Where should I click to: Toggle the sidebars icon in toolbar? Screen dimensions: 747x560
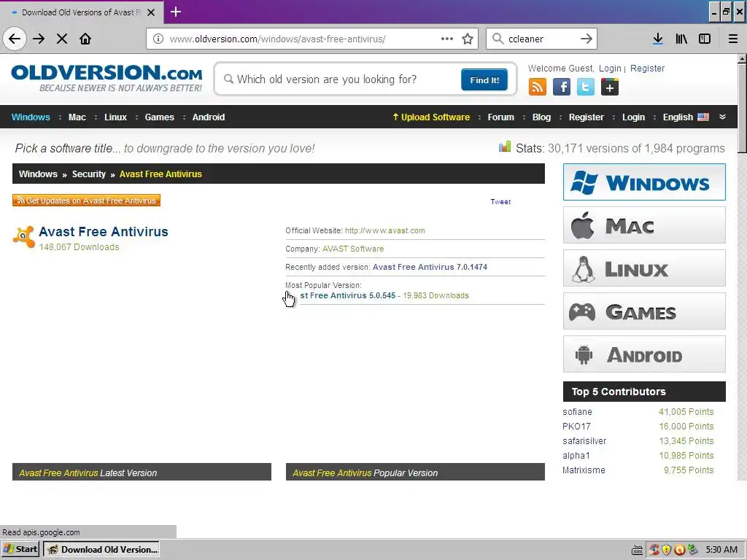(x=705, y=39)
